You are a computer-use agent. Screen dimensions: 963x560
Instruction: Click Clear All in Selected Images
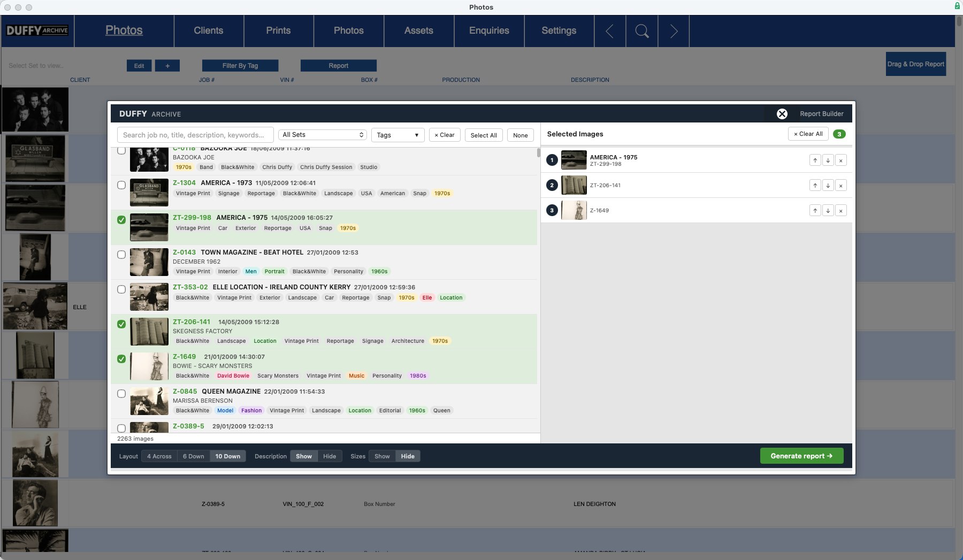[808, 134]
